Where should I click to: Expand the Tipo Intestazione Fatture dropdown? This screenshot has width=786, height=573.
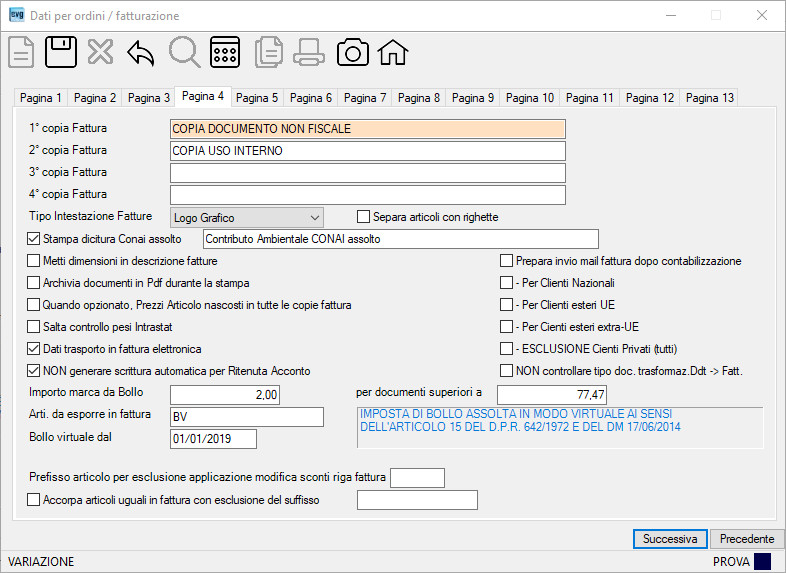point(247,218)
